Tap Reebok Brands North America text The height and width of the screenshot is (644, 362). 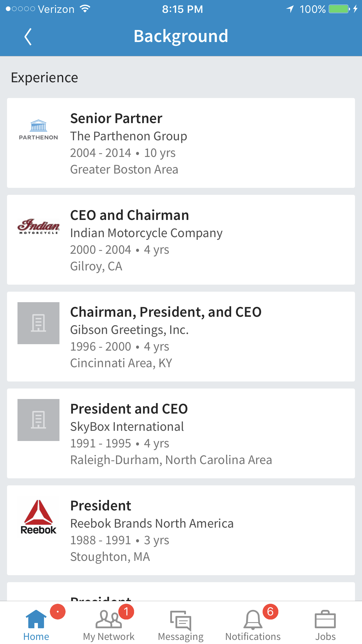152,524
